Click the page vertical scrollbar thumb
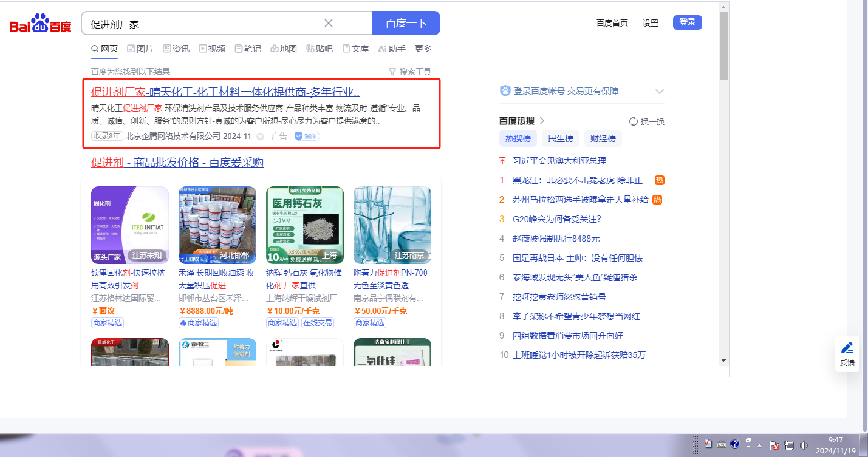This screenshot has height=457, width=868. [723, 46]
